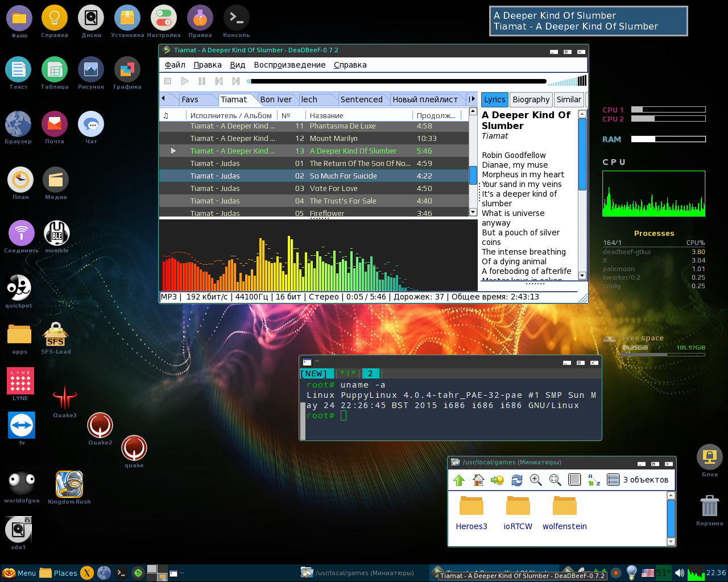Image resolution: width=728 pixels, height=582 pixels.
Task: Open the ioRTCW folder
Action: (x=518, y=512)
